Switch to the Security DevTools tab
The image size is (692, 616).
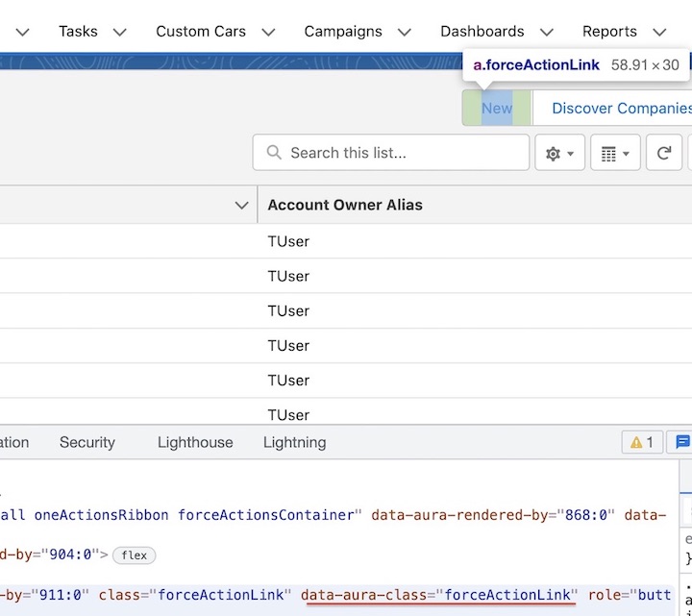87,442
